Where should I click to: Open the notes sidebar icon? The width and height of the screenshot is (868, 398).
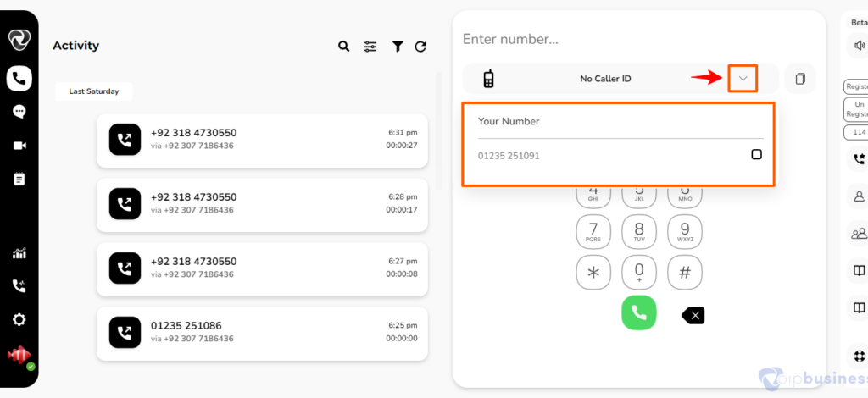pyautogui.click(x=19, y=179)
